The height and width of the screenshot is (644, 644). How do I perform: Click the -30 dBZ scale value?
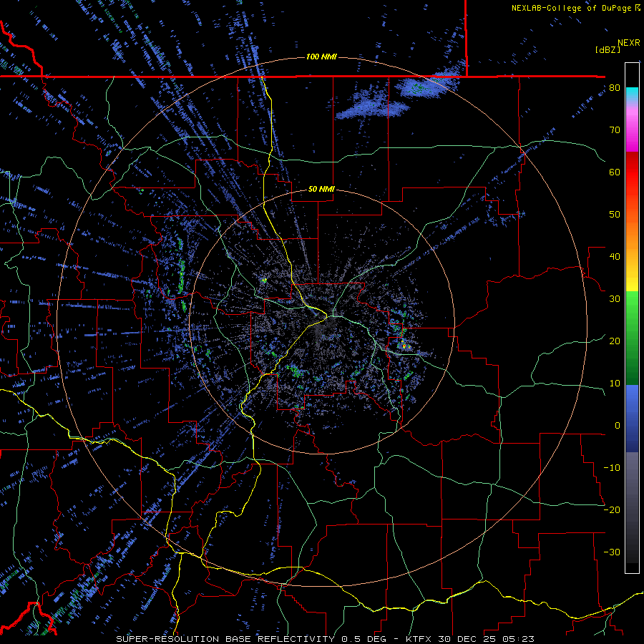612,552
